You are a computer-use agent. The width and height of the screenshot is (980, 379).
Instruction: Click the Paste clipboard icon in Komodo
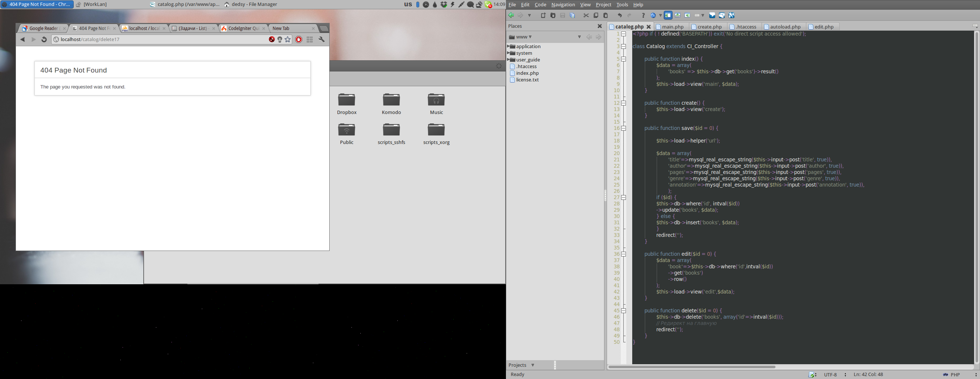(606, 16)
